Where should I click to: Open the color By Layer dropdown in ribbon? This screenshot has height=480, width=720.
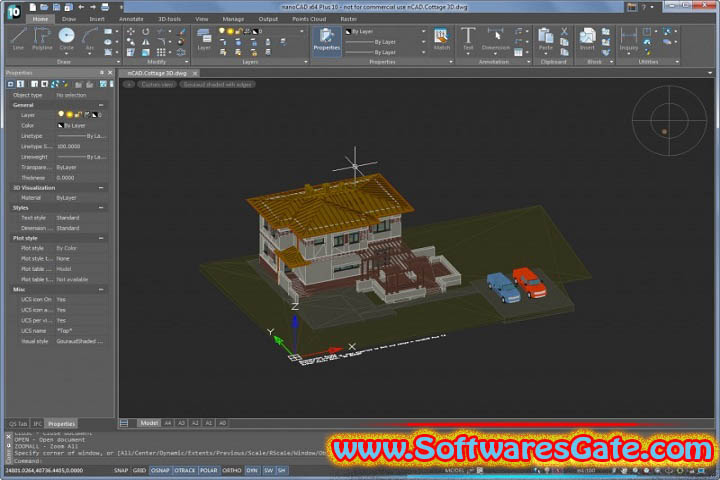point(423,31)
